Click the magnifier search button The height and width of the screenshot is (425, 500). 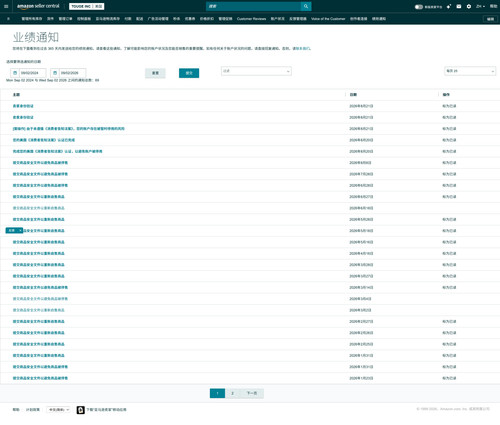pos(306,6)
